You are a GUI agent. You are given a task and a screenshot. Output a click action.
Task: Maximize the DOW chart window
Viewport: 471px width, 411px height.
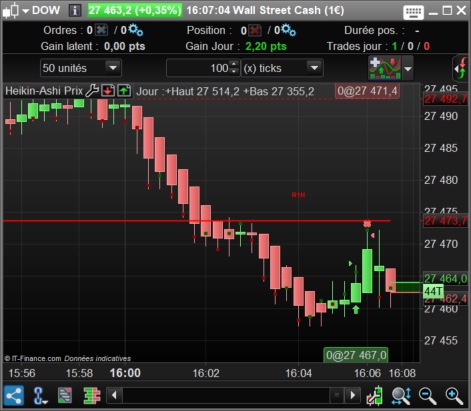tap(447, 11)
